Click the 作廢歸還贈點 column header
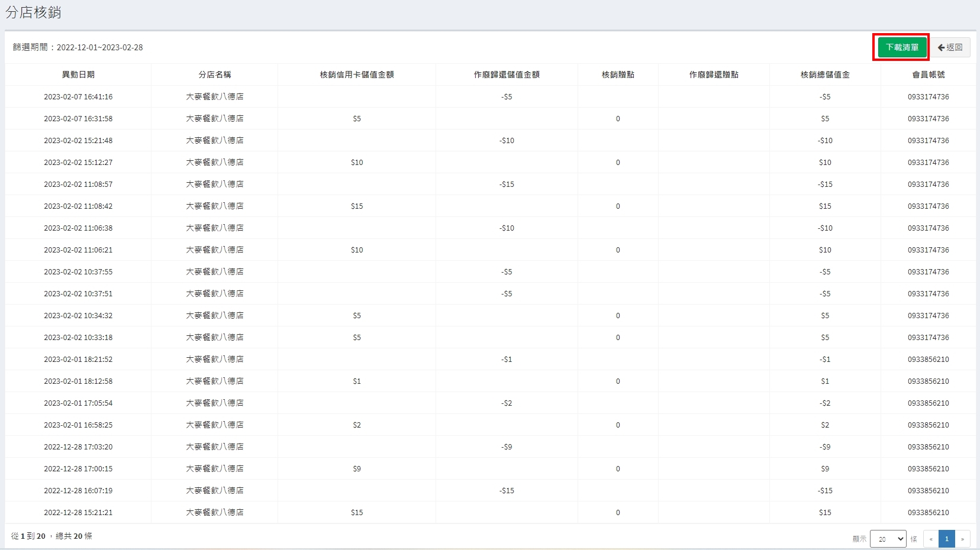Image resolution: width=980 pixels, height=550 pixels. (x=714, y=75)
